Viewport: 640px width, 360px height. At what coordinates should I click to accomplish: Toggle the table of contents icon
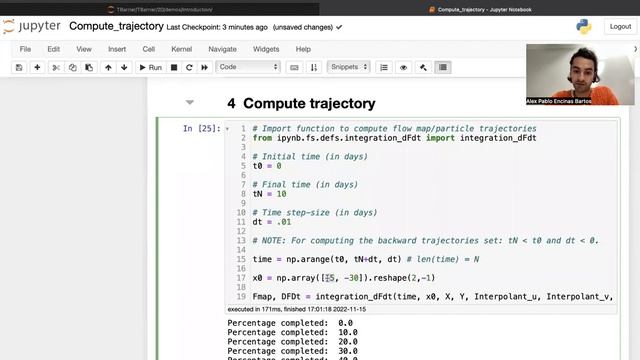[x=443, y=67]
